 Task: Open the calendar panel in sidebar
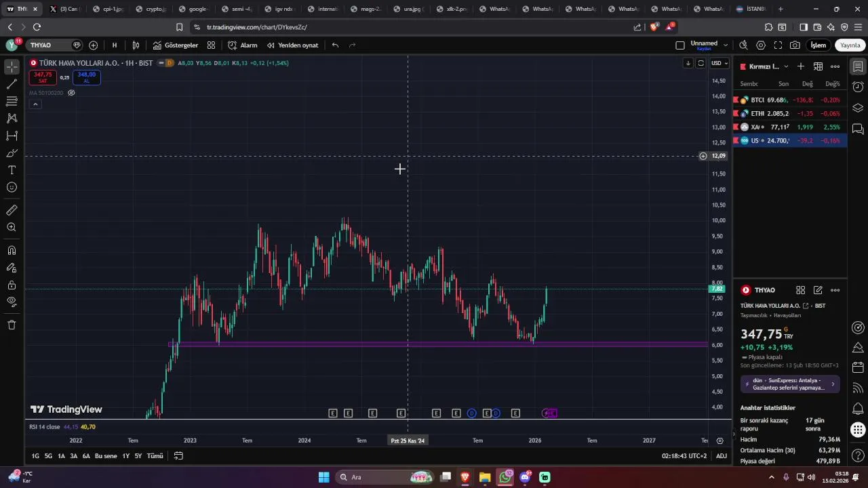858,368
